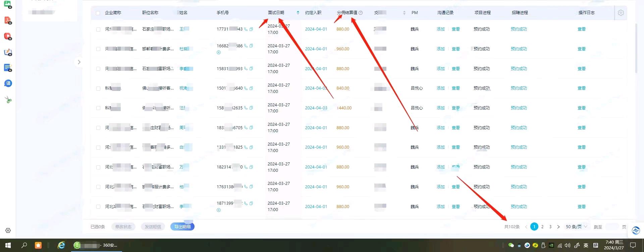Open notification center in taskbar

pyautogui.click(x=633, y=245)
